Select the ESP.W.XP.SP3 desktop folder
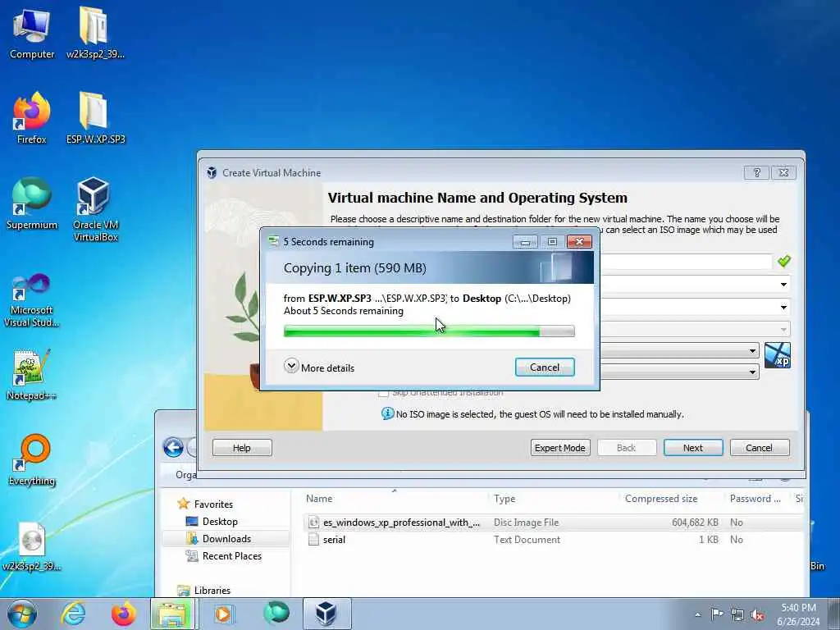Image resolution: width=840 pixels, height=630 pixels. tap(95, 118)
